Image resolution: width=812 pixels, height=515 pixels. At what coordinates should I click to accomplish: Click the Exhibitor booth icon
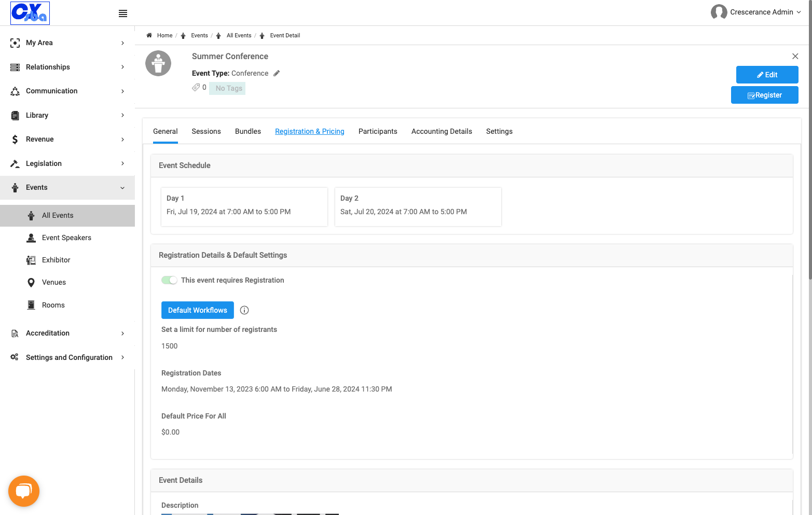click(31, 260)
